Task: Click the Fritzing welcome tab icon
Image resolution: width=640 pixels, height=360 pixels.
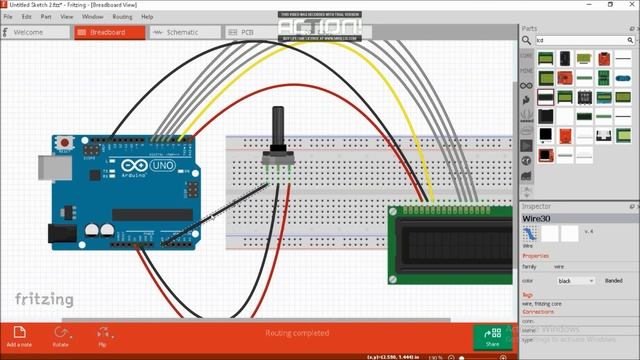Action: point(5,32)
